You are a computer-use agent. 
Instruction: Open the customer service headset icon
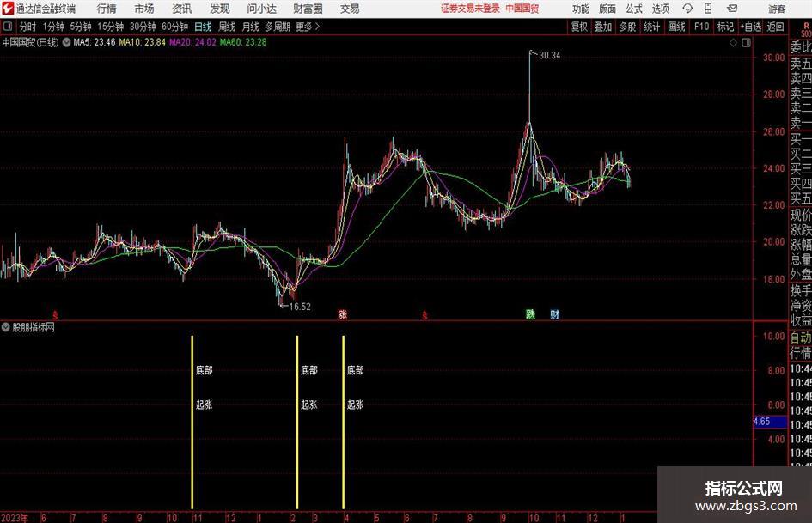[687, 9]
